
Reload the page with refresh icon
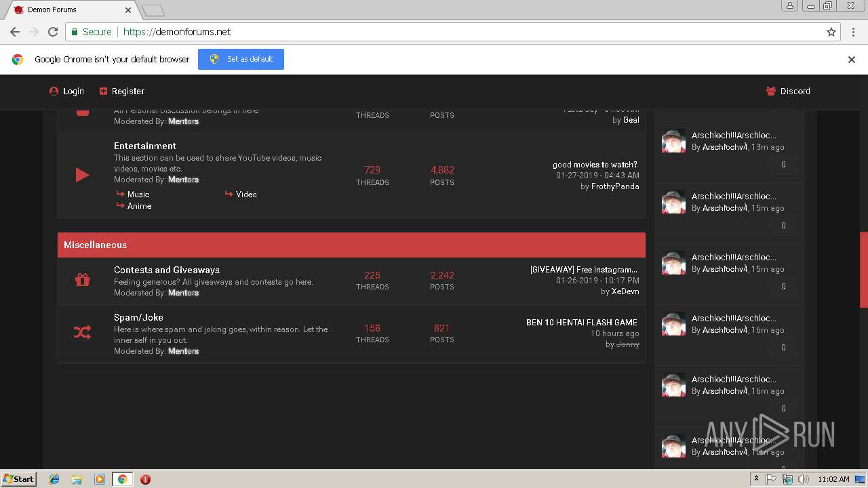tap(53, 32)
